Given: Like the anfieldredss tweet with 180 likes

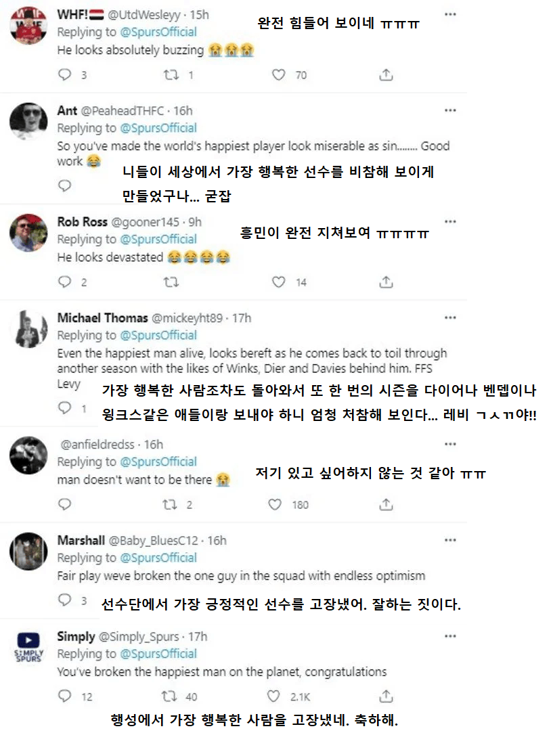Looking at the screenshot, I should (275, 504).
